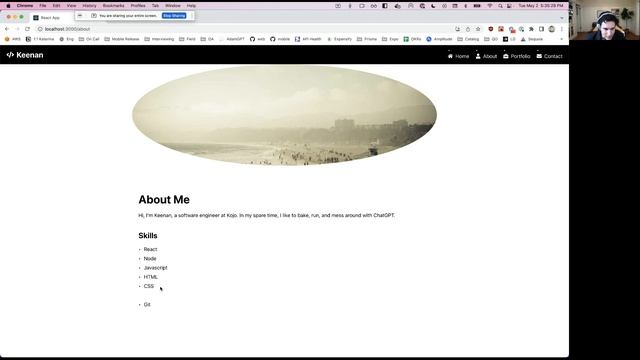Image resolution: width=640 pixels, height=360 pixels.
Task: Go back with the browser back arrow
Action: point(7,29)
